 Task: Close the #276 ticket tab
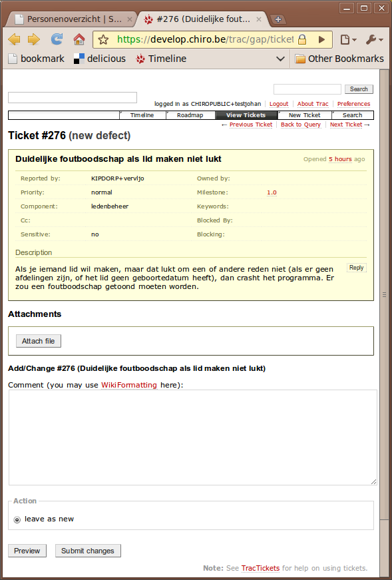[259, 19]
